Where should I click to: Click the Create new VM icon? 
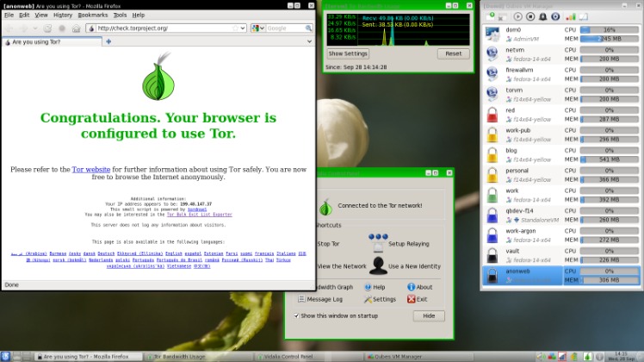tap(490, 16)
